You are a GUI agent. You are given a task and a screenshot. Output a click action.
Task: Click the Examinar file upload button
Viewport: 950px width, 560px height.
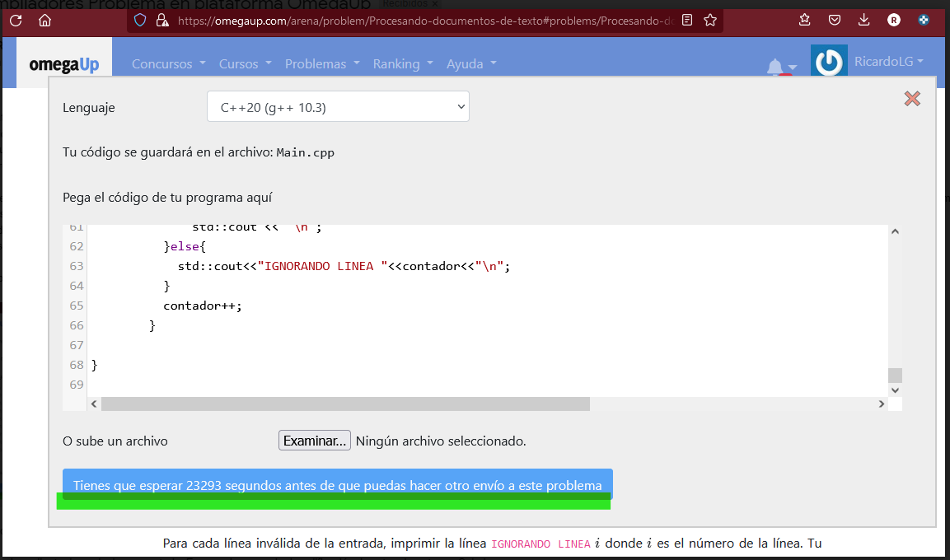point(314,440)
